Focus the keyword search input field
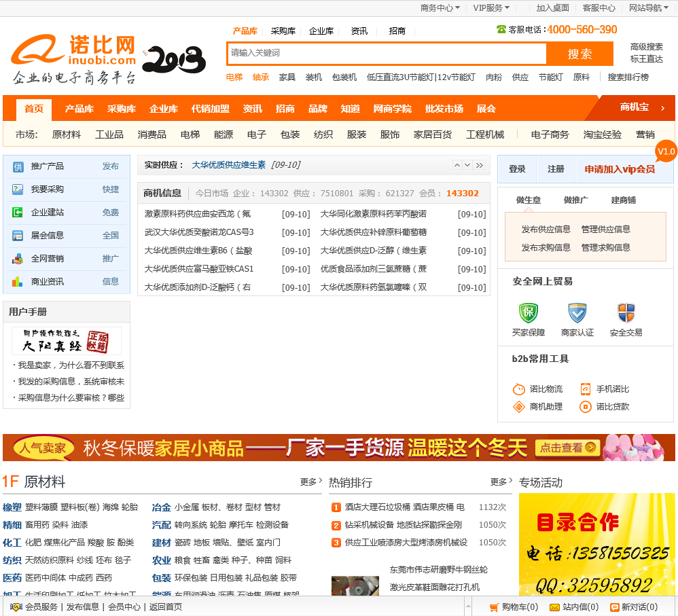The width and height of the screenshot is (678, 616). tap(387, 54)
